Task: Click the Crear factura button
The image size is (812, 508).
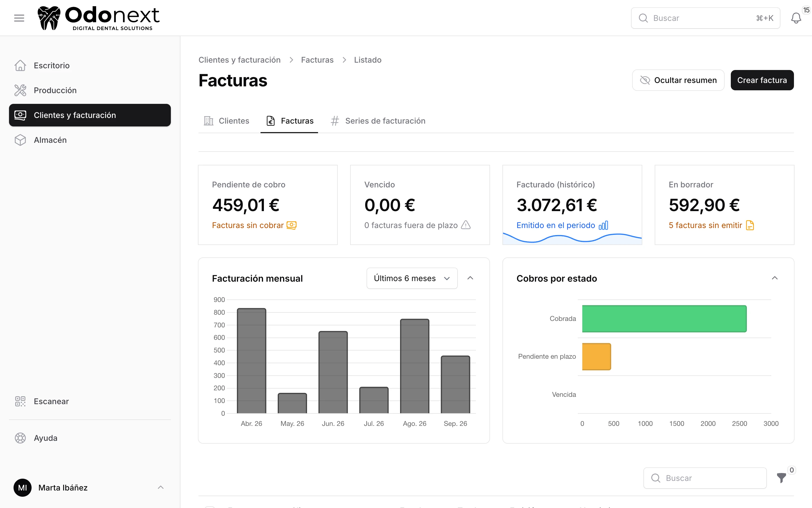Action: 762,80
